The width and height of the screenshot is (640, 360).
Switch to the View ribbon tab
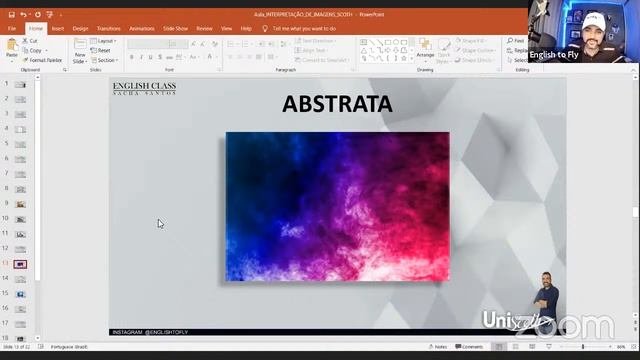[226, 29]
